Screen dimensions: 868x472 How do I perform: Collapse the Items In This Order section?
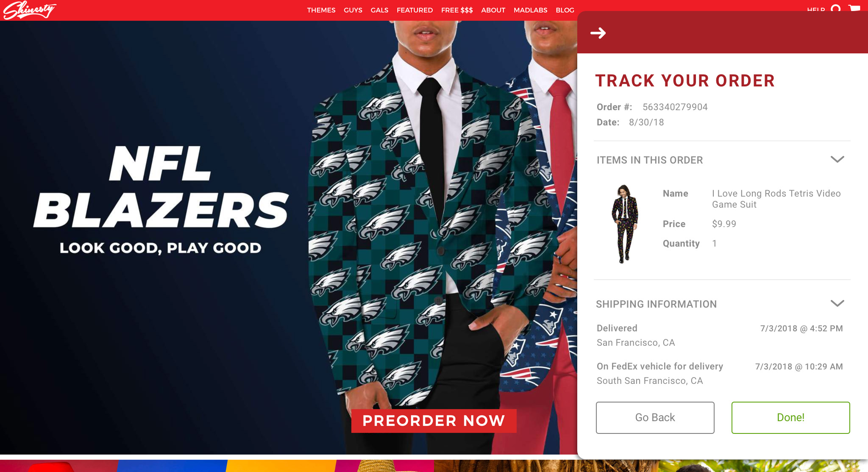pos(837,160)
